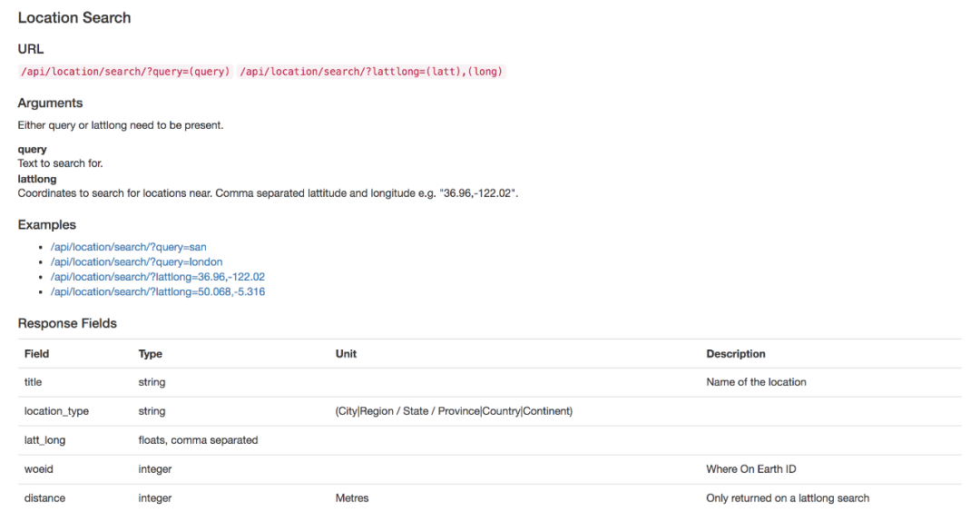The image size is (980, 522).
Task: Click the latt_long field cell
Action: pos(45,440)
